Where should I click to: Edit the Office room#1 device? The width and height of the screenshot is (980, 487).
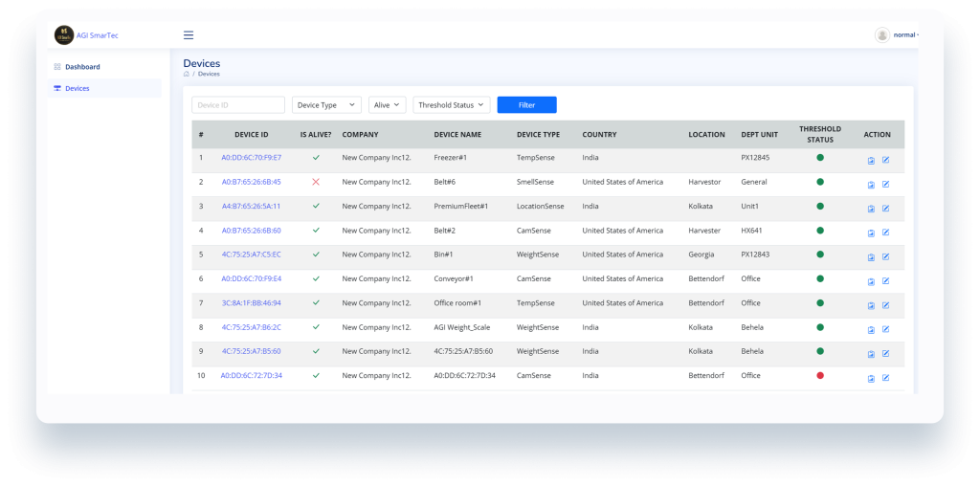(885, 305)
